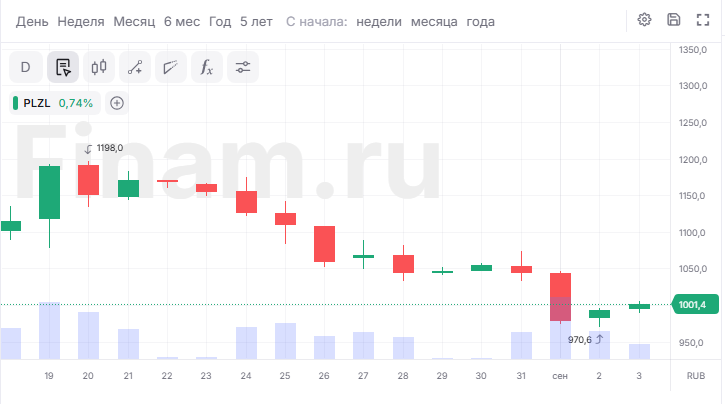This screenshot has height=404, width=725.
Task: Switch range to День
Action: tap(32, 22)
